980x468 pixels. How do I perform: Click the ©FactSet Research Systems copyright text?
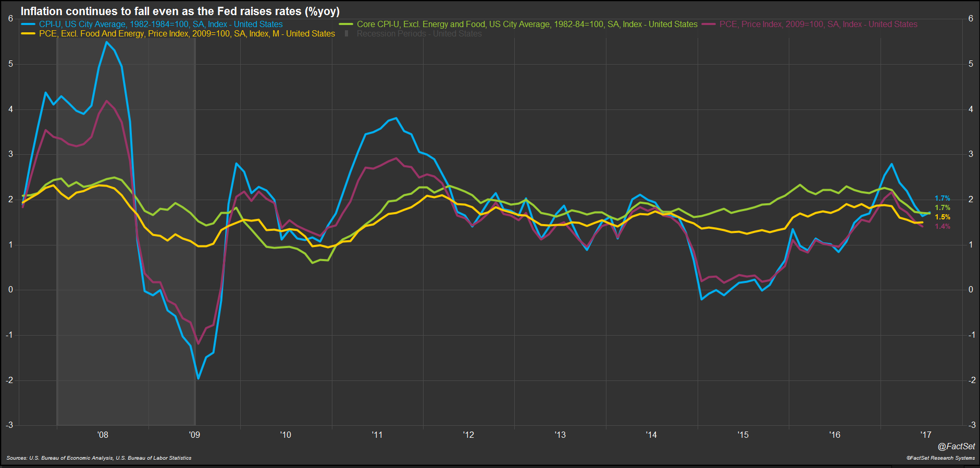tap(940, 458)
